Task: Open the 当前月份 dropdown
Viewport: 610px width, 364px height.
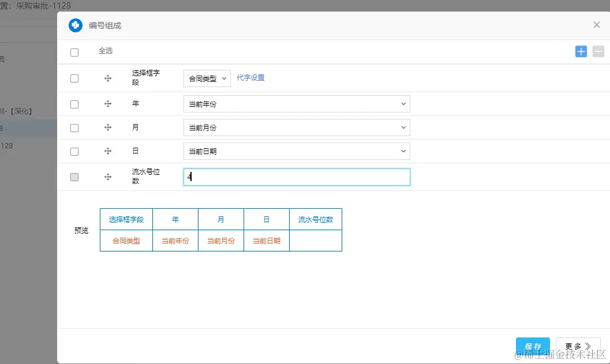Action: (x=297, y=127)
